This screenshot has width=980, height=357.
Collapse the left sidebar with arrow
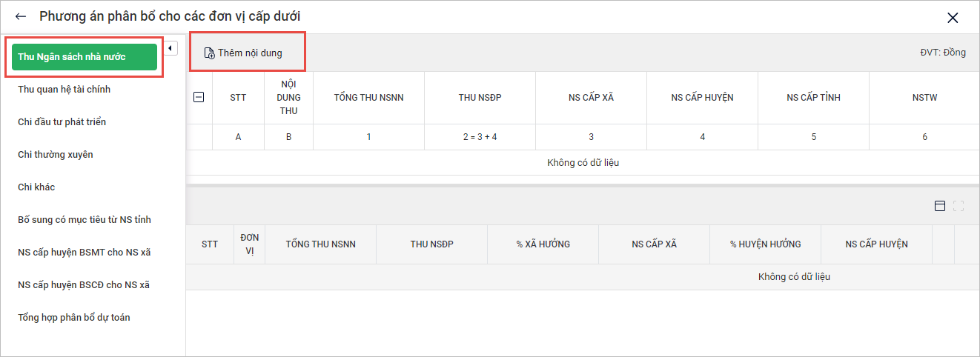pyautogui.click(x=170, y=48)
